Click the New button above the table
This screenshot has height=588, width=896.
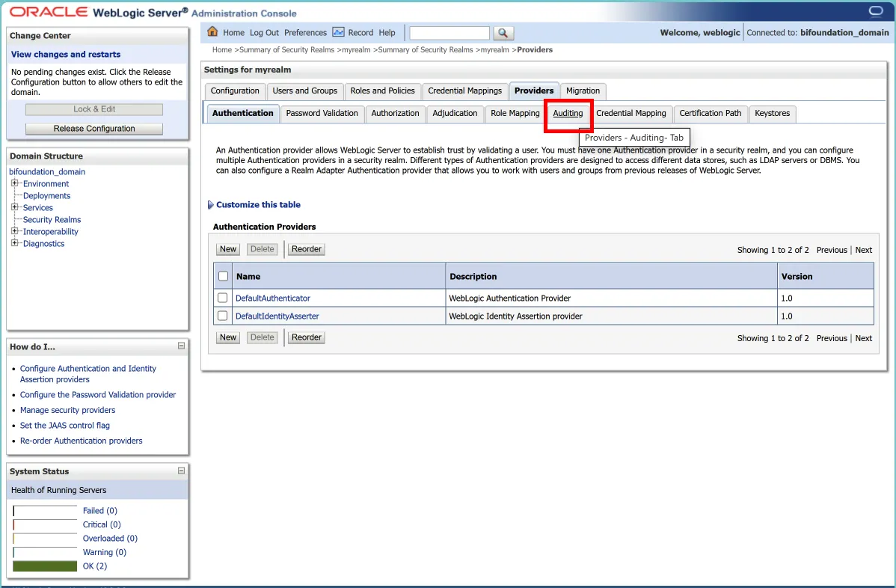(x=228, y=249)
